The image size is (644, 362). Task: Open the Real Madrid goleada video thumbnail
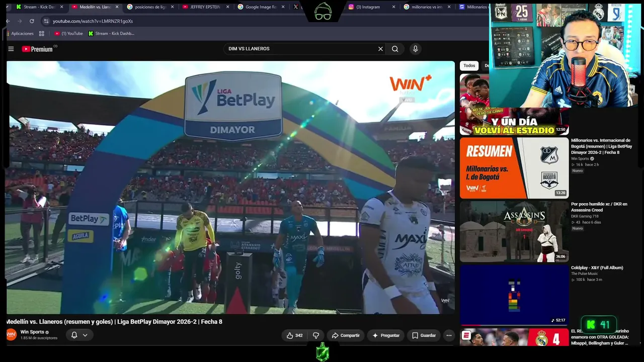[514, 337]
